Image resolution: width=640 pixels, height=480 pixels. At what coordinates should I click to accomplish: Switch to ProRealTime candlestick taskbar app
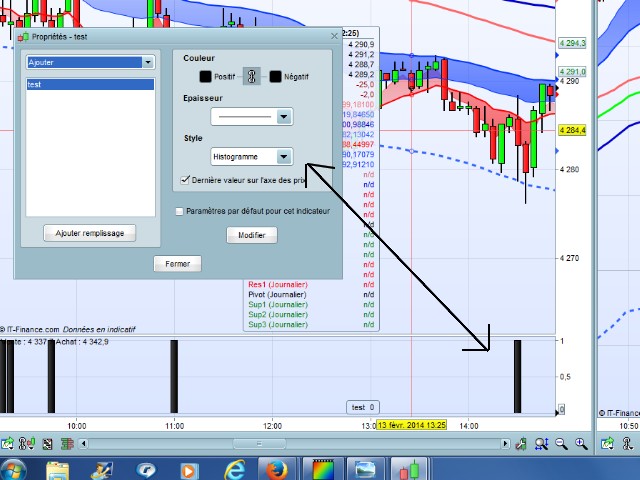409,469
